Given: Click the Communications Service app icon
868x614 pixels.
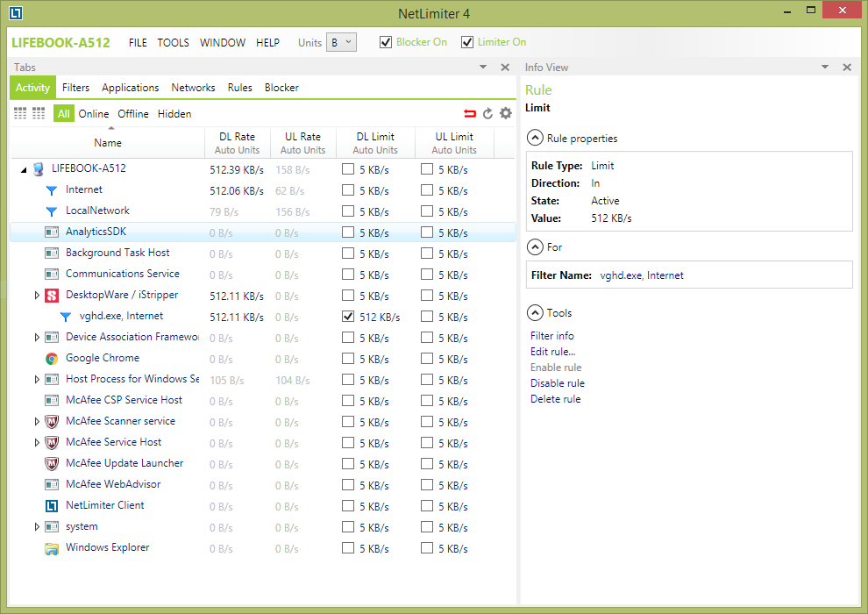Looking at the screenshot, I should coord(52,274).
